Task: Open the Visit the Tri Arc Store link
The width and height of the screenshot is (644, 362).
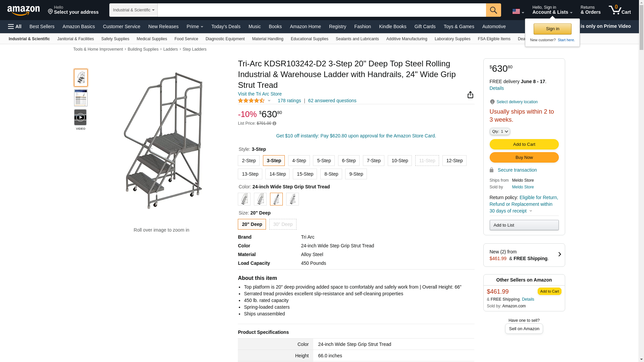Action: [260, 94]
